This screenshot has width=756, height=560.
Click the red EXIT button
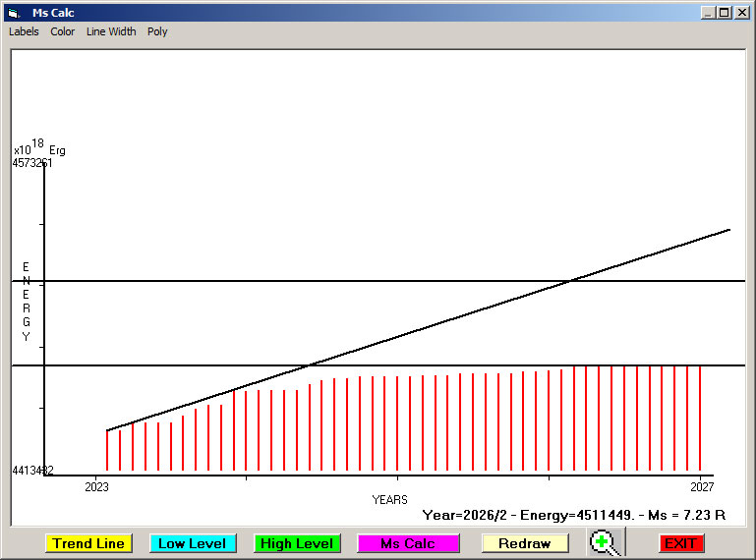tap(680, 543)
